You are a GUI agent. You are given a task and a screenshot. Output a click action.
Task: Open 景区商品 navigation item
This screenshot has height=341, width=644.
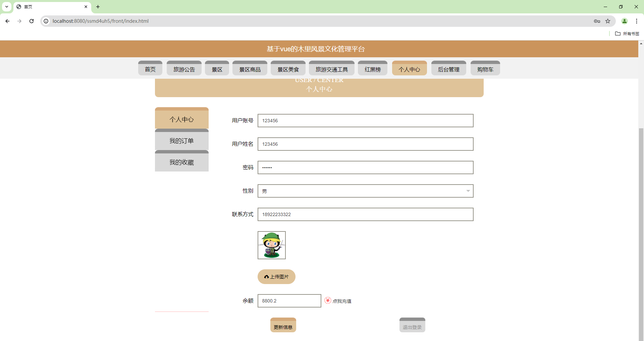250,68
